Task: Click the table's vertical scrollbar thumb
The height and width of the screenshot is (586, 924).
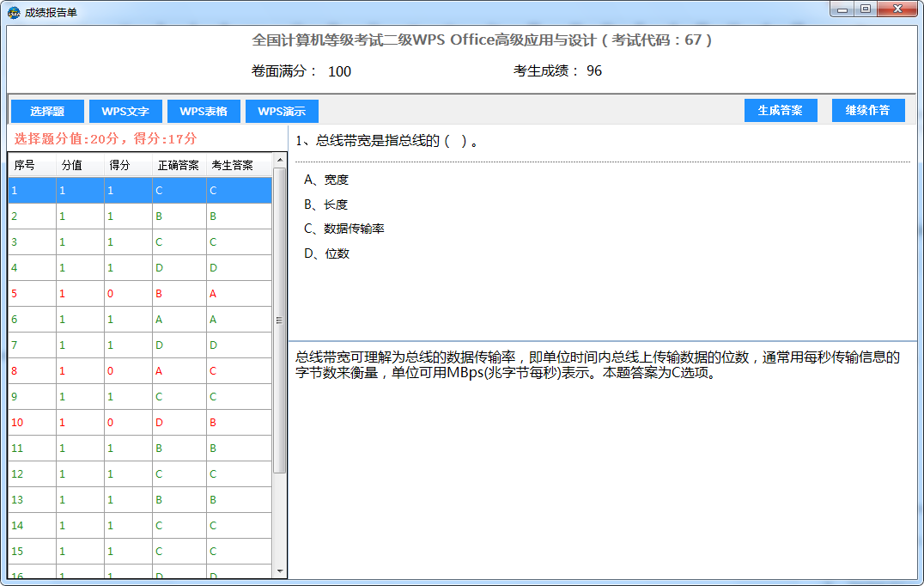Action: (x=280, y=320)
